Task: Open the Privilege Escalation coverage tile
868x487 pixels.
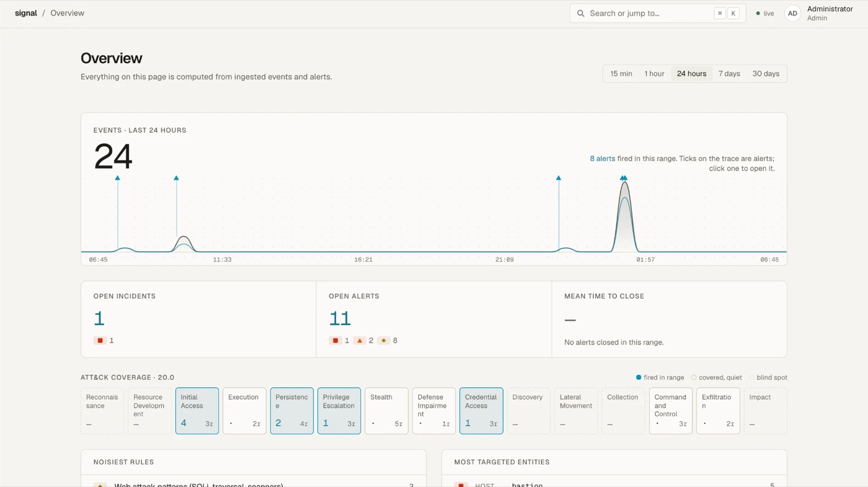Action: 339,411
